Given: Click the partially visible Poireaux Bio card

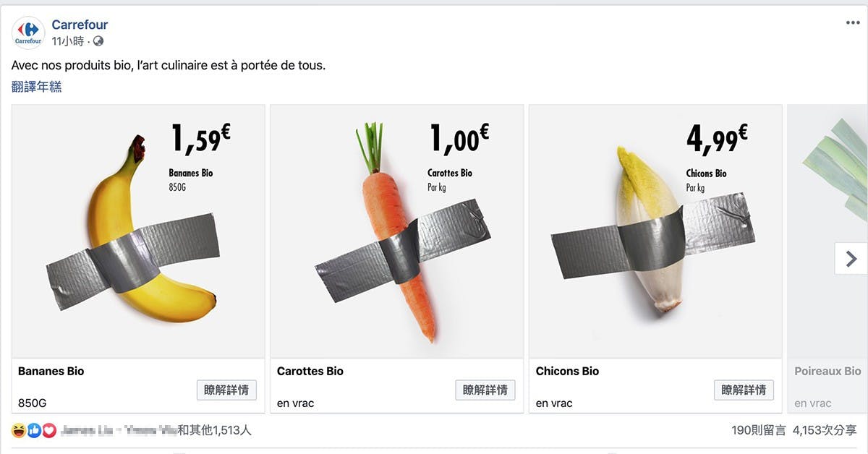Looking at the screenshot, I should [827, 289].
